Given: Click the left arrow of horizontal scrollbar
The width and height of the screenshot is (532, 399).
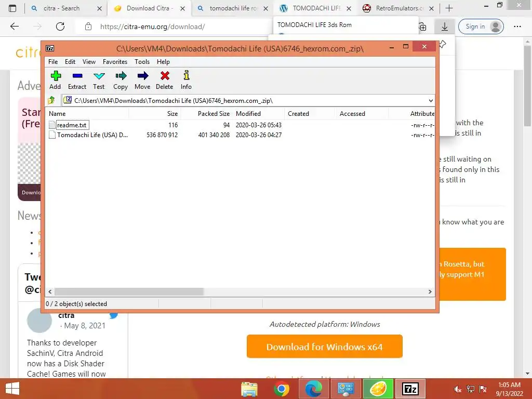Looking at the screenshot, I should pyautogui.click(x=50, y=291).
